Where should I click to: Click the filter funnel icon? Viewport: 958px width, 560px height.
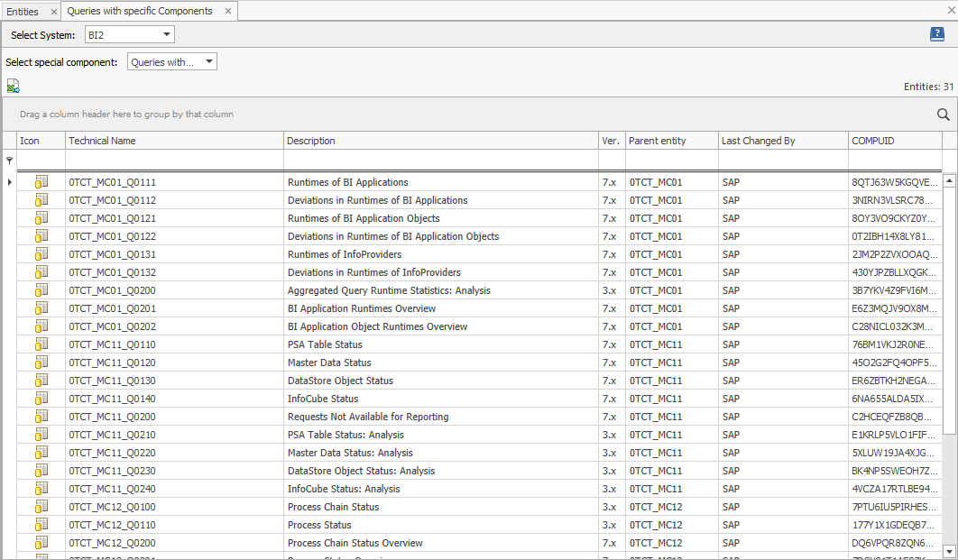tap(9, 161)
